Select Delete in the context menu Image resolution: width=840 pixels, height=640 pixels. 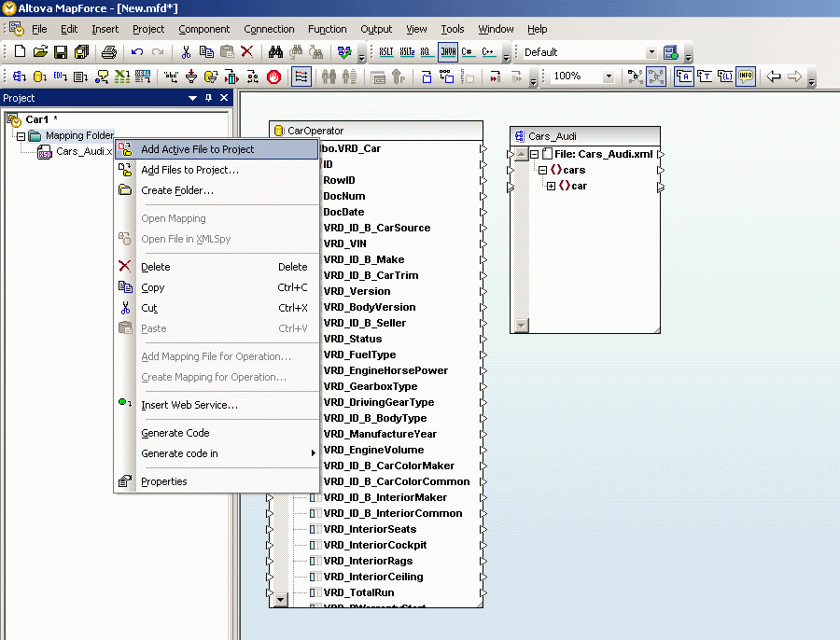point(217,267)
